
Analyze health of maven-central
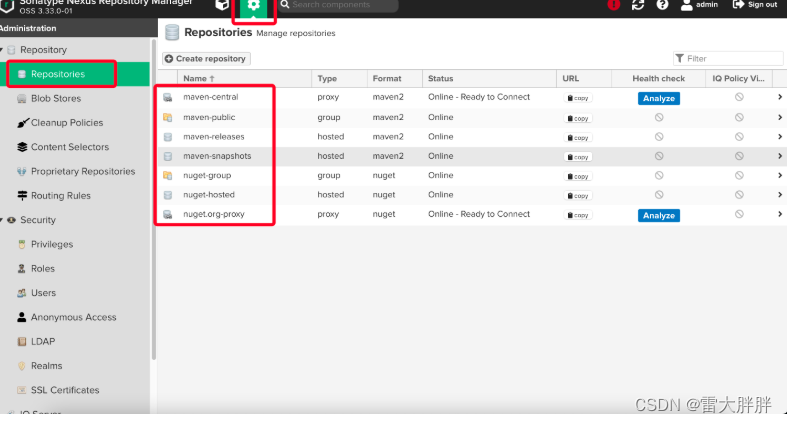pyautogui.click(x=659, y=98)
